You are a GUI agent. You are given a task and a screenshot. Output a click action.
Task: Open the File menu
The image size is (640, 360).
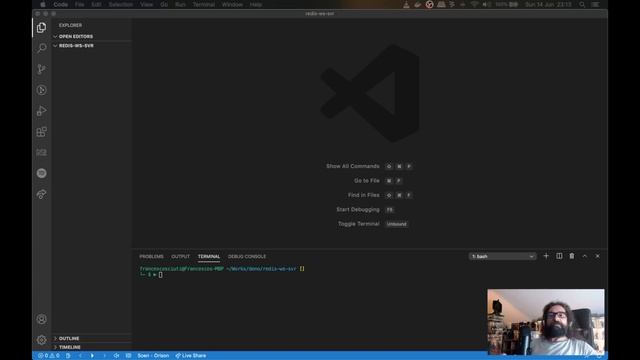80,4
